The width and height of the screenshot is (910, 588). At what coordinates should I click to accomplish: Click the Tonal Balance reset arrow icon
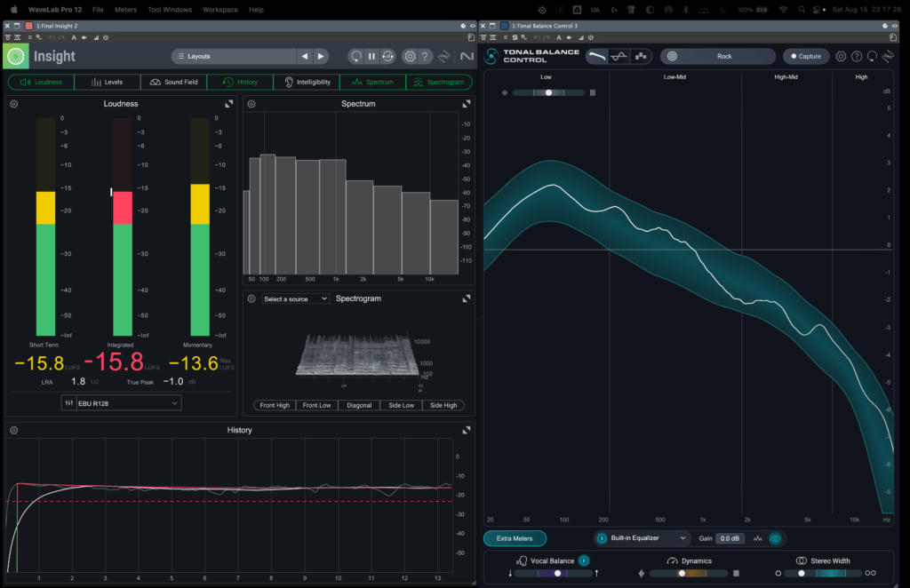pos(873,56)
